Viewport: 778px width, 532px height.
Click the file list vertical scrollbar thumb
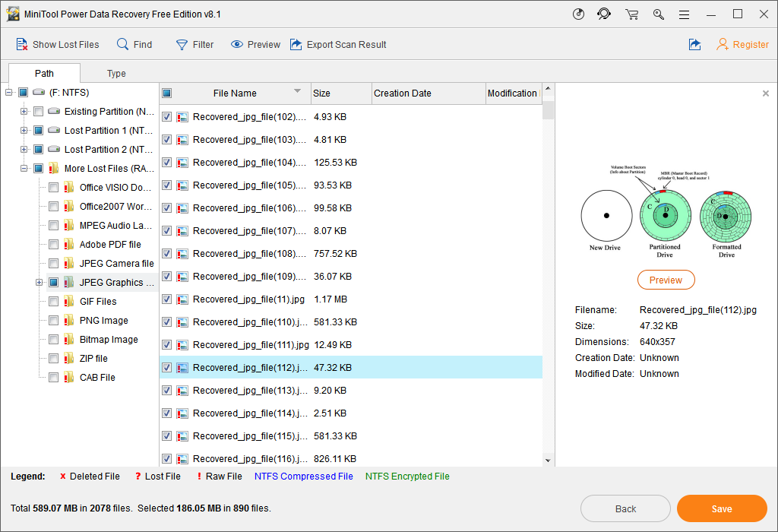coord(548,110)
